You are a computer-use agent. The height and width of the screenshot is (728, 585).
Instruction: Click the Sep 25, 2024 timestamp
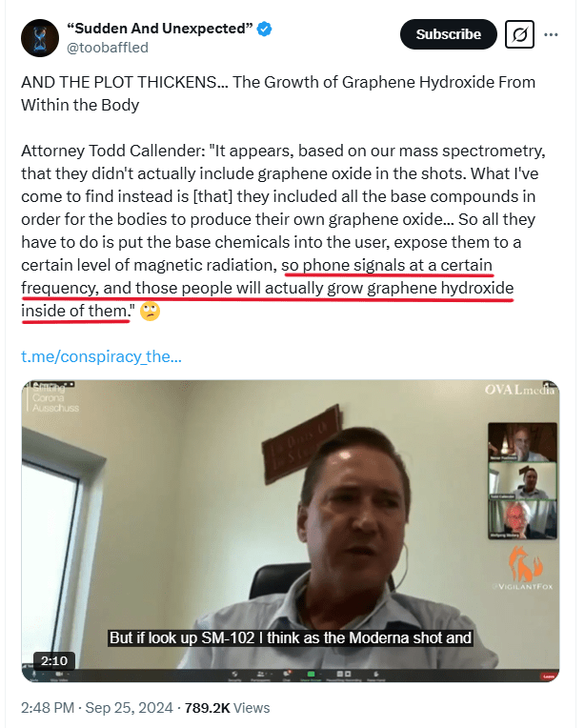129,708
